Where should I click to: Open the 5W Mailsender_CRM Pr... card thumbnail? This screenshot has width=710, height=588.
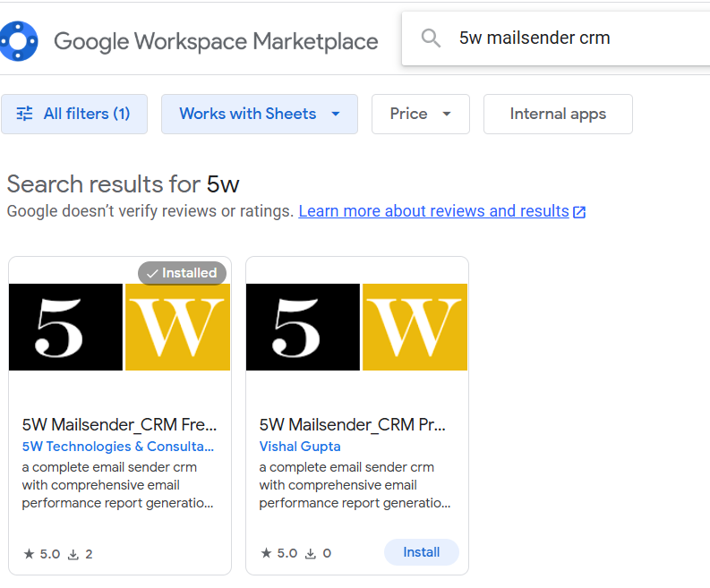(357, 327)
